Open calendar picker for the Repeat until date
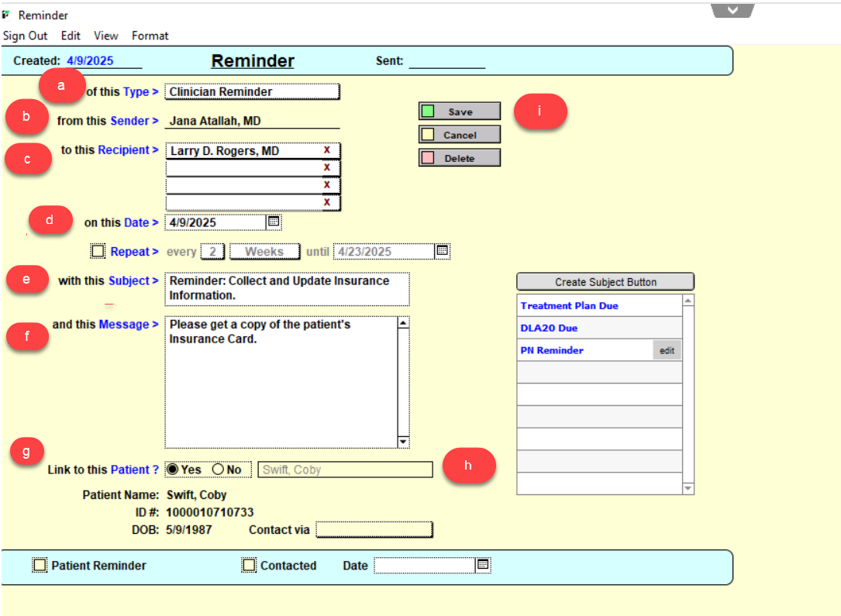This screenshot has width=841, height=616. tap(442, 251)
